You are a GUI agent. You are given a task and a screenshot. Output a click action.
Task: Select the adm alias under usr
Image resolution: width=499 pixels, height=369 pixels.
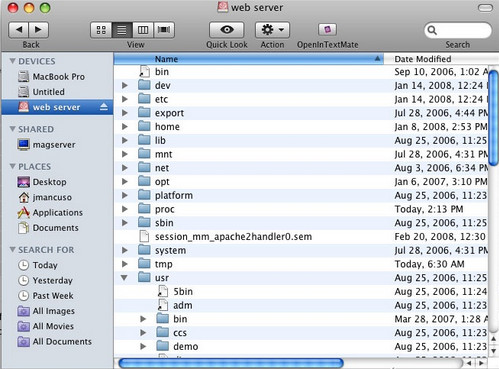coord(301,305)
